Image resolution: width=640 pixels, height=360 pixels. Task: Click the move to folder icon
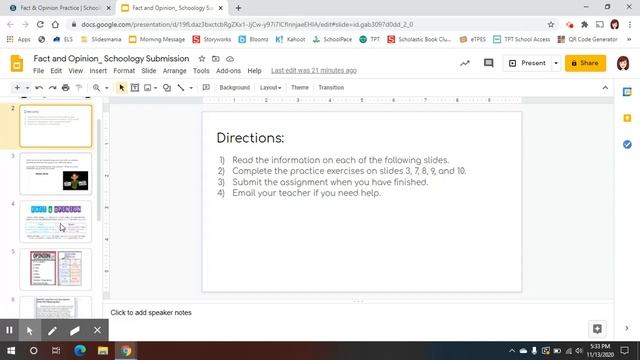[x=216, y=59]
